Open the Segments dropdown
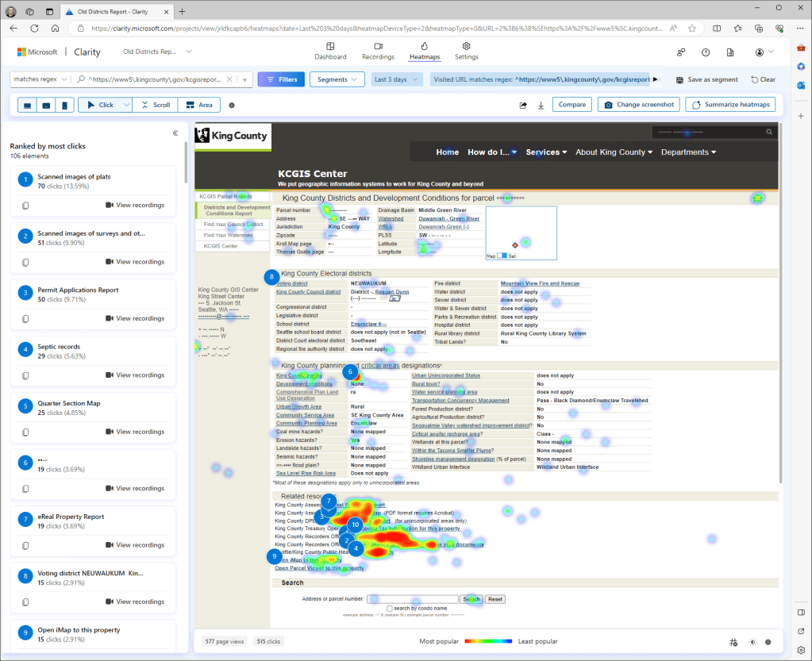The image size is (812, 661). pos(337,79)
